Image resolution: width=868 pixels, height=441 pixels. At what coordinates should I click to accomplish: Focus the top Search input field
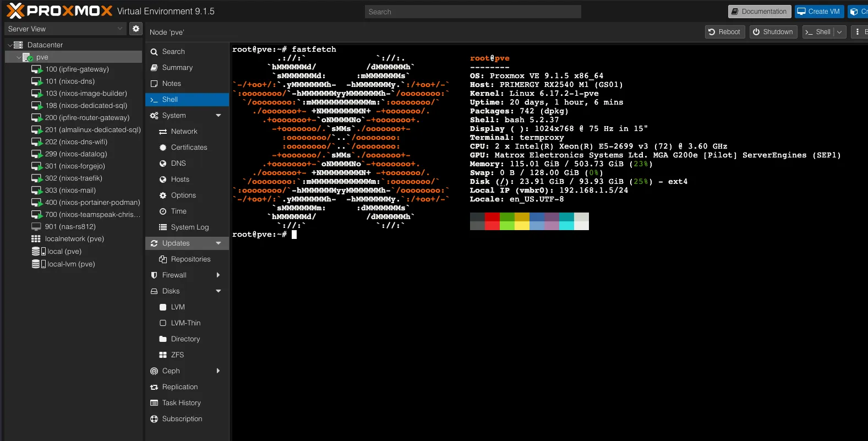[473, 12]
